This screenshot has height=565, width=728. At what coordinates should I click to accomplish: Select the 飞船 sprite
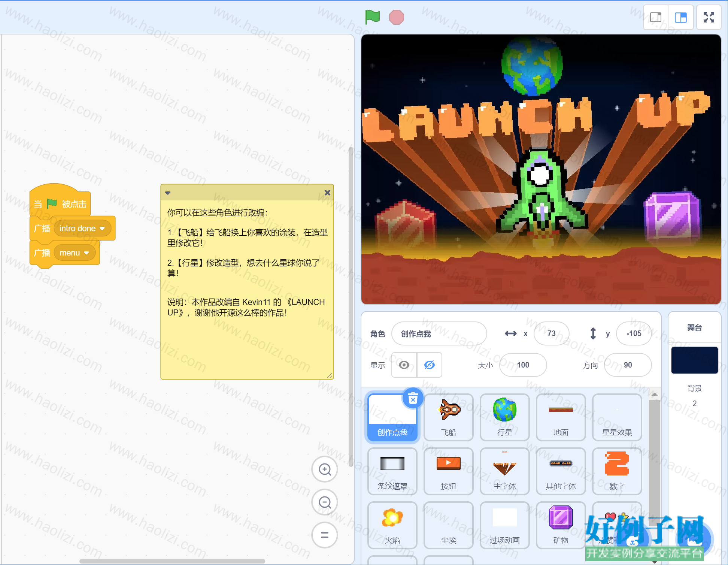449,417
